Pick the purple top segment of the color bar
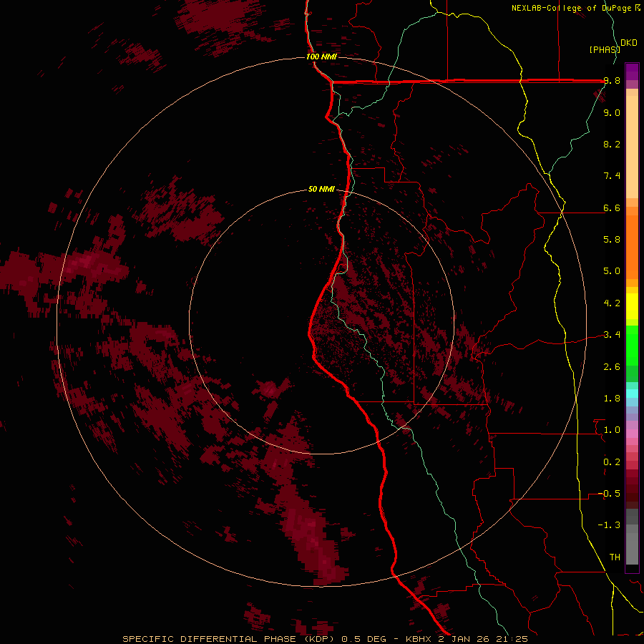This screenshot has width=644, height=644. click(632, 72)
